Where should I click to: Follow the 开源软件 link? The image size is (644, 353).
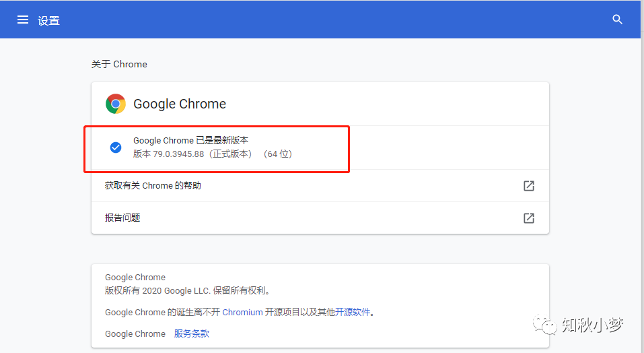point(353,313)
